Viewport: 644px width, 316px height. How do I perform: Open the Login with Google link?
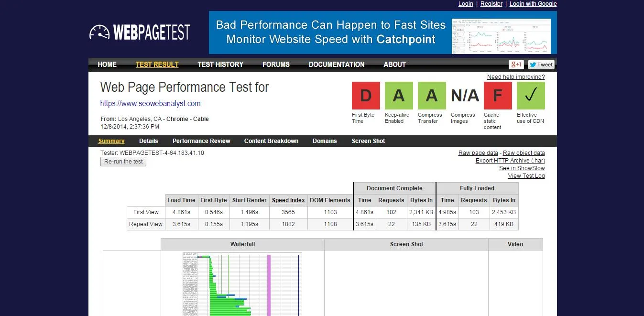[533, 4]
